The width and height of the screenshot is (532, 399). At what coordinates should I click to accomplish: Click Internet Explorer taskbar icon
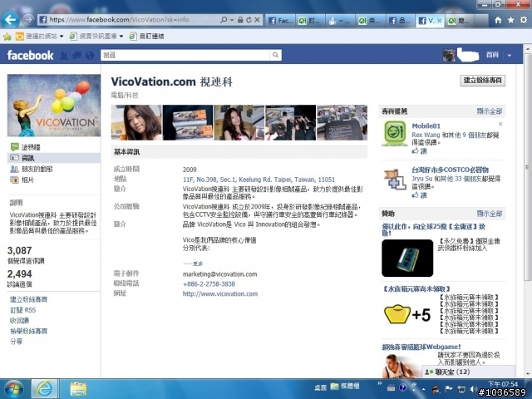pyautogui.click(x=44, y=389)
